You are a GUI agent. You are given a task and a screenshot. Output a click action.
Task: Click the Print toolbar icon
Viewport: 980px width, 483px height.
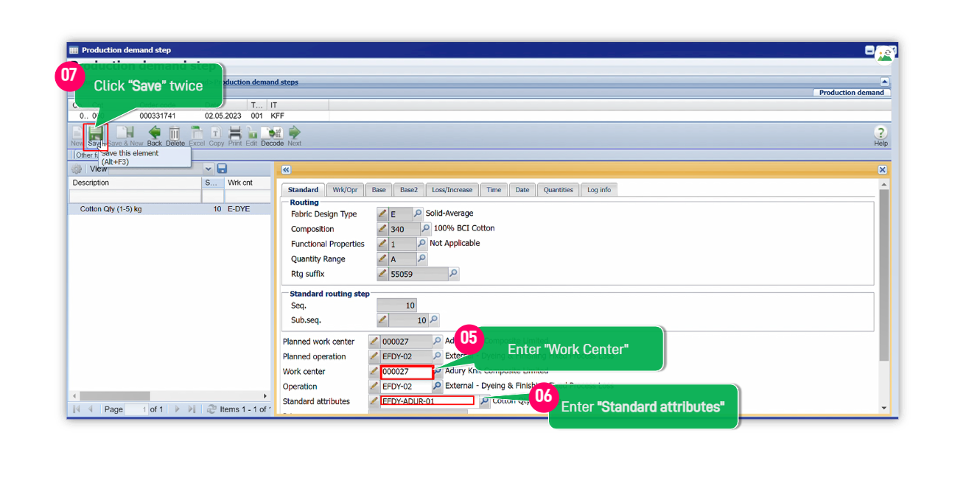click(x=235, y=134)
